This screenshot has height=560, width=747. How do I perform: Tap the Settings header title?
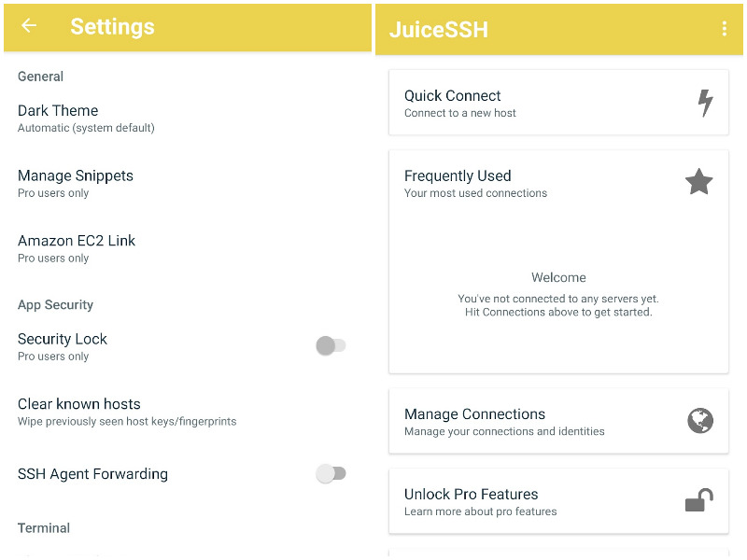[x=112, y=27]
